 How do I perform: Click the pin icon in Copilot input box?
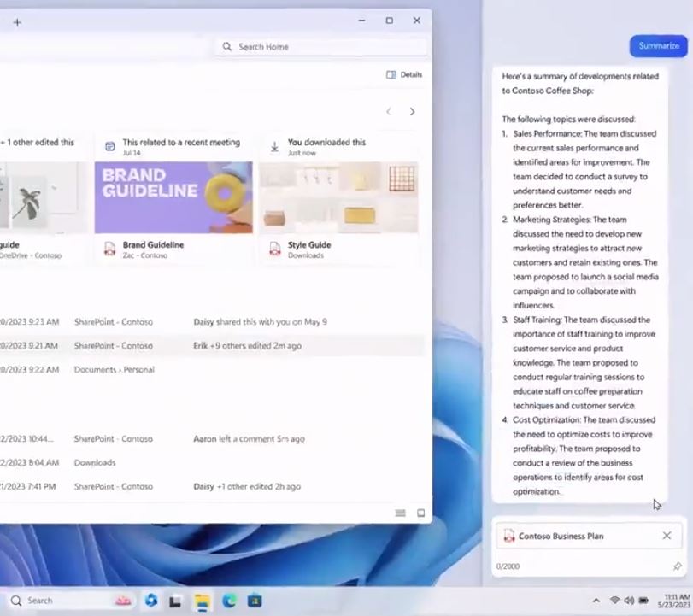677,566
